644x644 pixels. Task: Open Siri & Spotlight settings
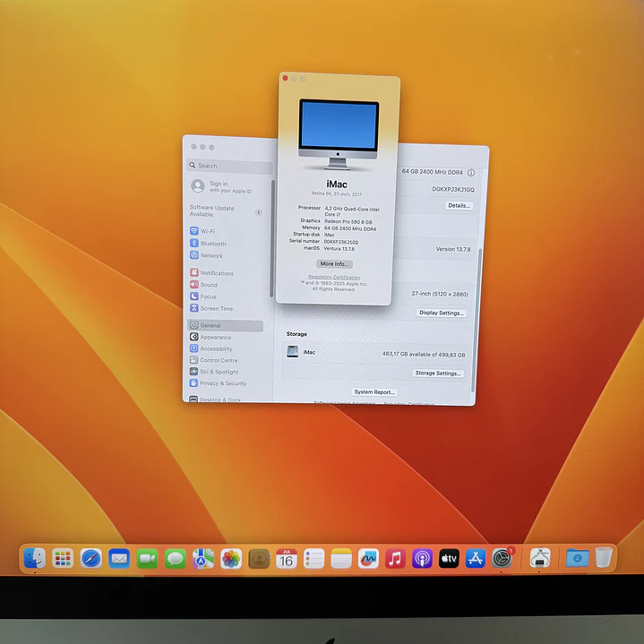tap(214, 372)
